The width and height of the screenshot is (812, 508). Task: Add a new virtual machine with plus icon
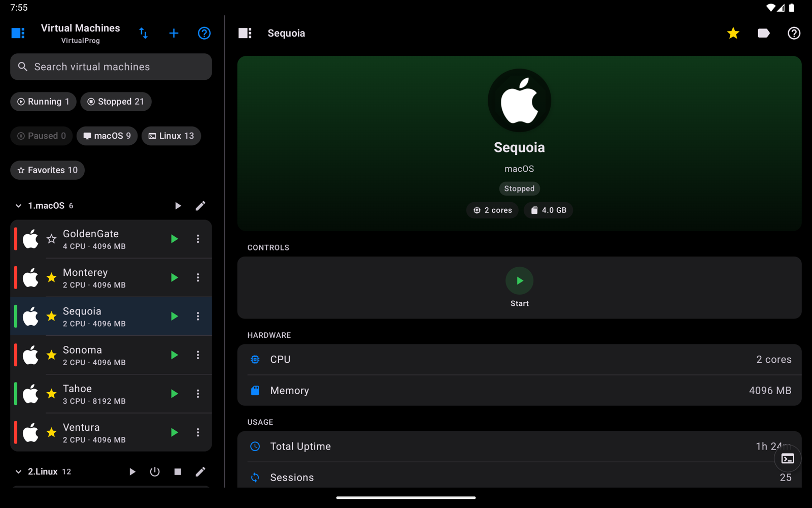[x=174, y=33]
